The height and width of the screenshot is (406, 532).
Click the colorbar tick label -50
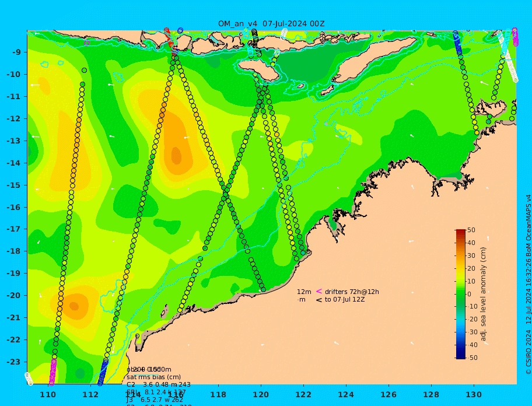click(x=472, y=358)
